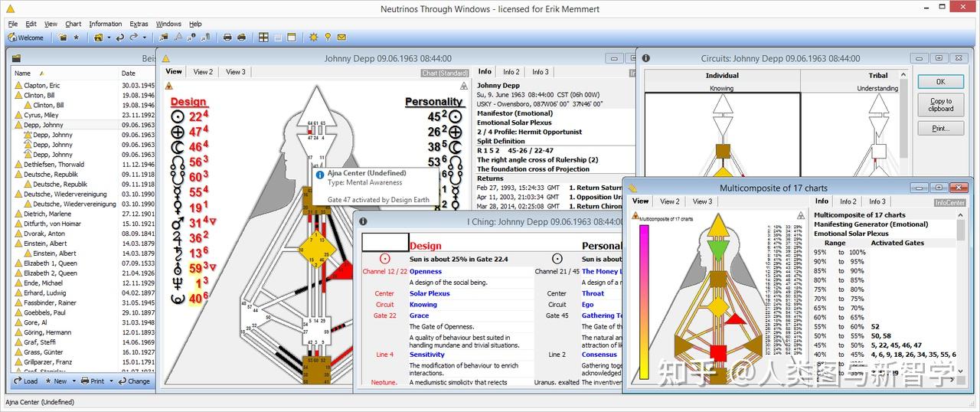980x412 pixels.
Task: Click triangle icon in Johnny Depp title bar
Action: pyautogui.click(x=165, y=58)
